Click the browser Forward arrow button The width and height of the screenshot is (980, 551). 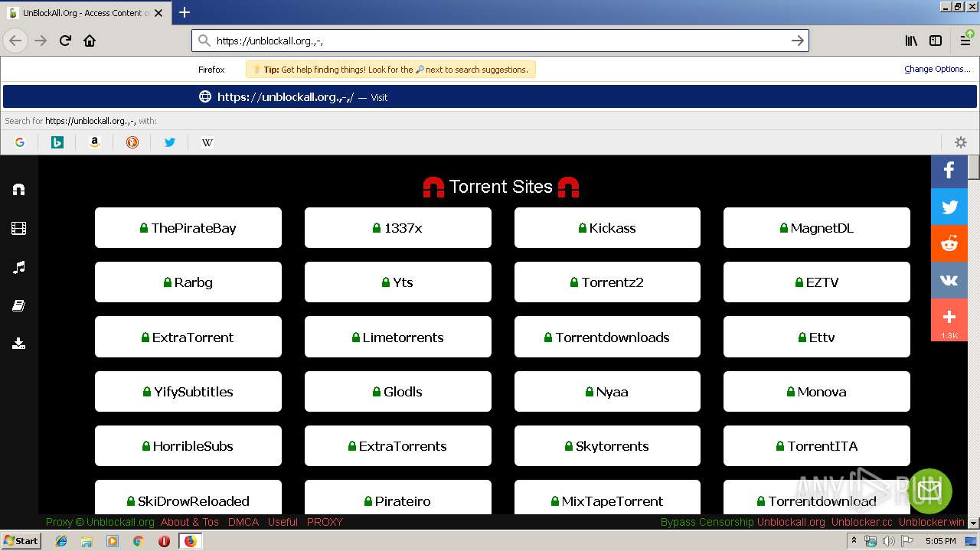(x=41, y=41)
